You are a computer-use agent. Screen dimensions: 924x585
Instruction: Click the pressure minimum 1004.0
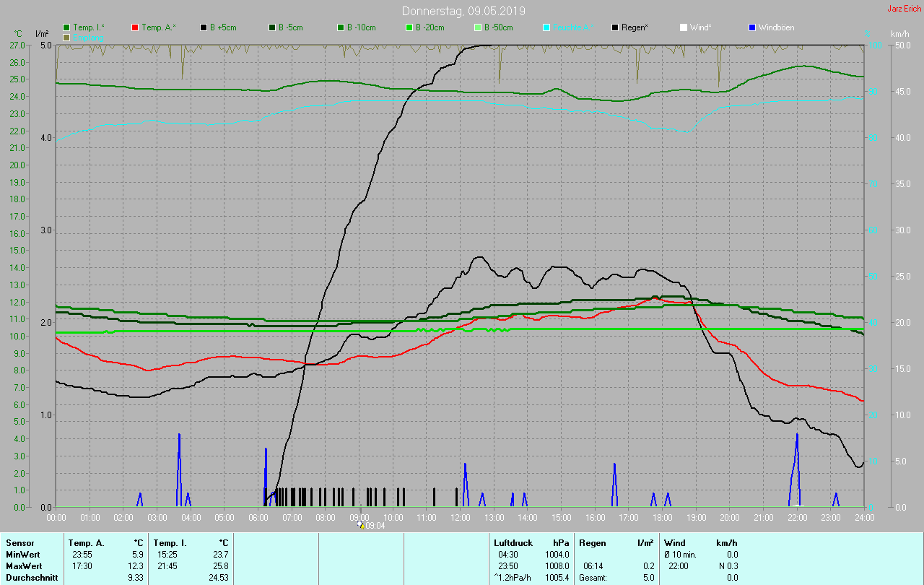coord(557,555)
